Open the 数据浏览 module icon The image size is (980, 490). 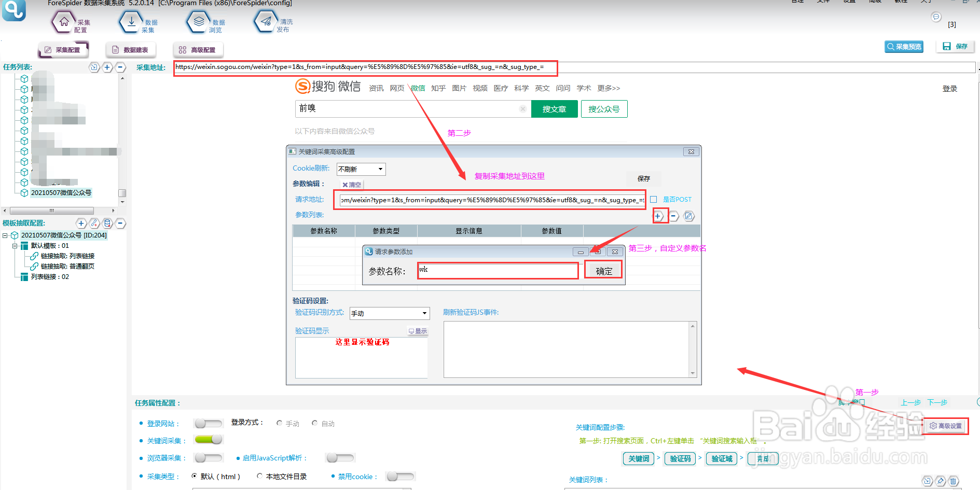pos(198,22)
